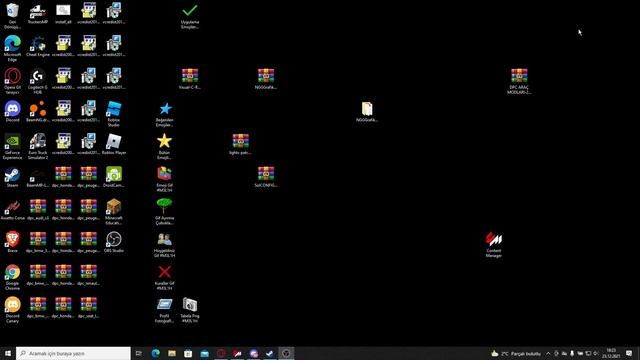Select the Emoji Gif folder icon
This screenshot has width=640, height=360.
164,179
